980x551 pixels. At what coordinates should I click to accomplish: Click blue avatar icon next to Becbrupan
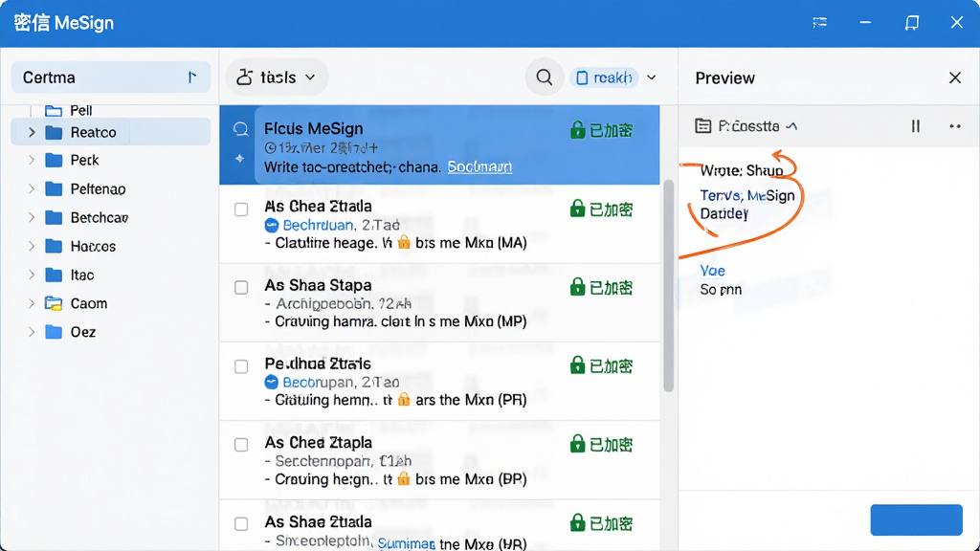(271, 383)
